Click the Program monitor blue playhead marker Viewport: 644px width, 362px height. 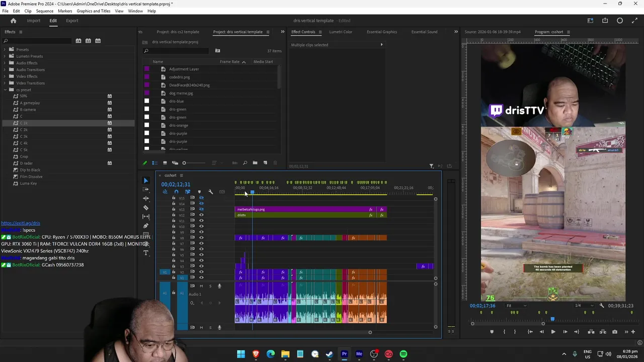(552, 319)
